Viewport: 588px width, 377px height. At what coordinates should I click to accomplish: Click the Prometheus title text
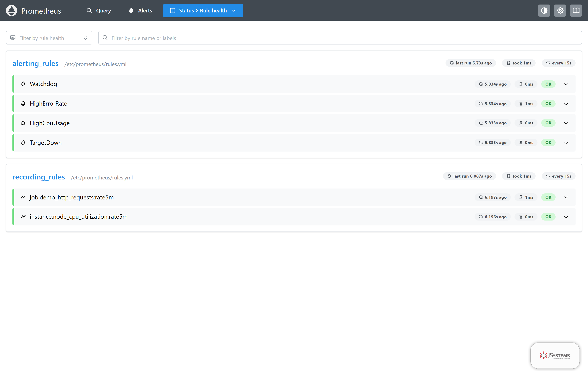(x=41, y=11)
